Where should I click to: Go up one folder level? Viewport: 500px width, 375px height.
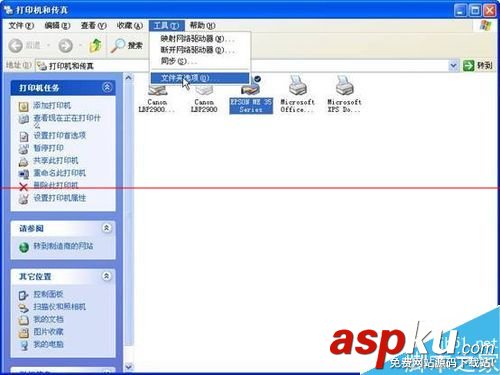96,46
